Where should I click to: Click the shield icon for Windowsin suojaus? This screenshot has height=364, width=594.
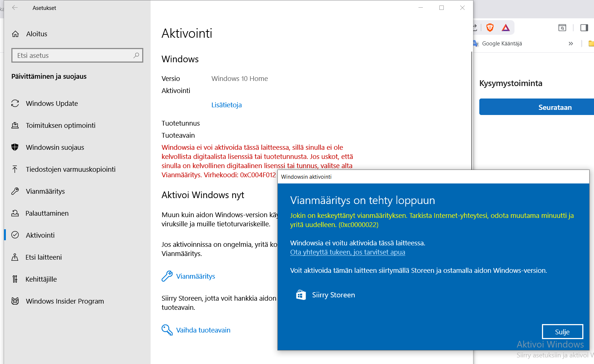[x=15, y=147]
